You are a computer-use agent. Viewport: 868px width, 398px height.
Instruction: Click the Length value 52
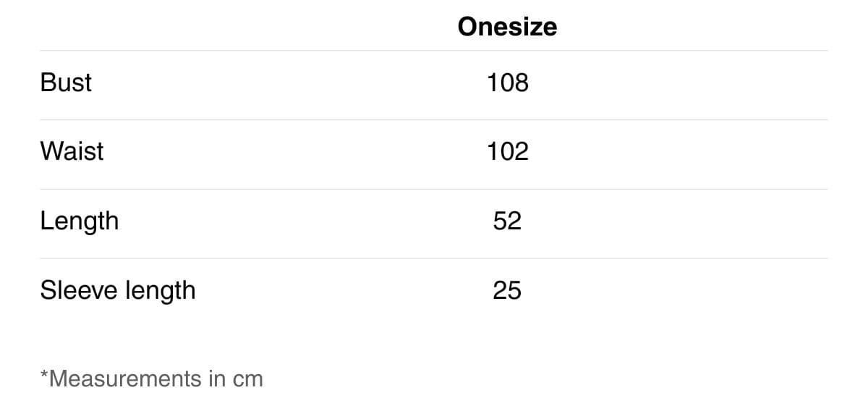[507, 221]
